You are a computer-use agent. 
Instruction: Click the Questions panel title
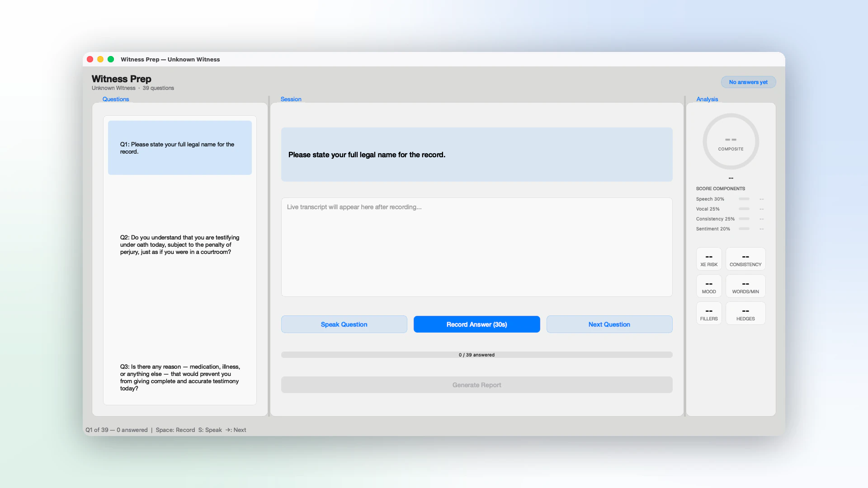click(116, 99)
